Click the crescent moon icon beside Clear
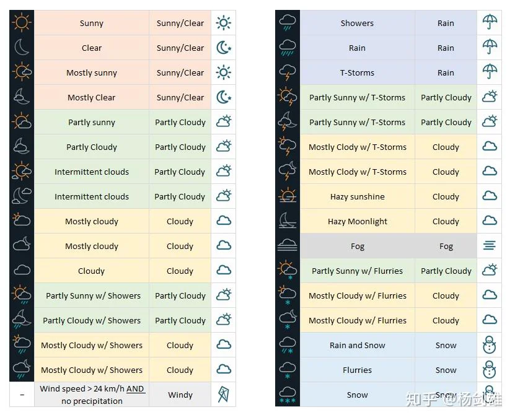The height and width of the screenshot is (420, 515). pos(22,48)
